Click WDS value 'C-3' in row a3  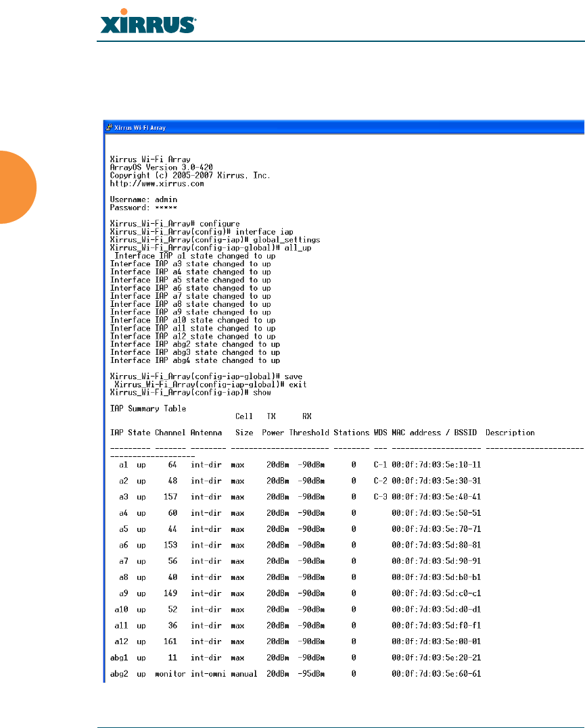click(x=381, y=497)
